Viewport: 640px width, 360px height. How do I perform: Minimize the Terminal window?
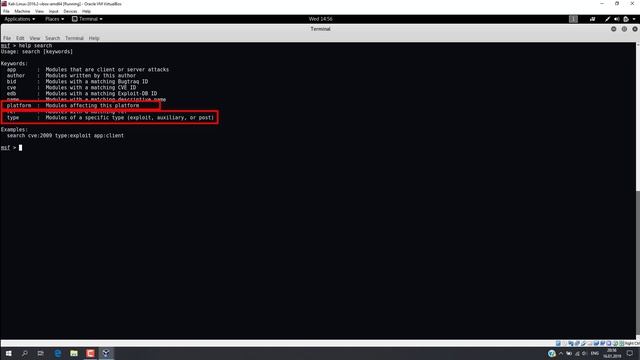tap(613, 29)
